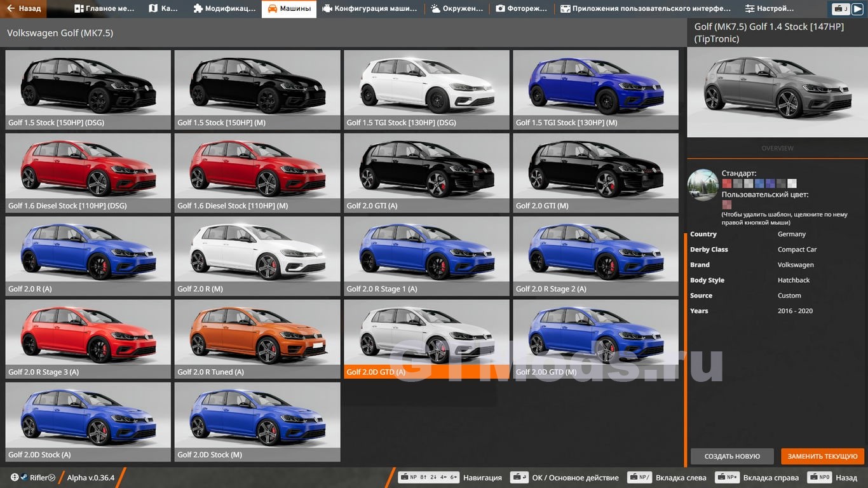Pick the blue standard color swatch

point(759,184)
